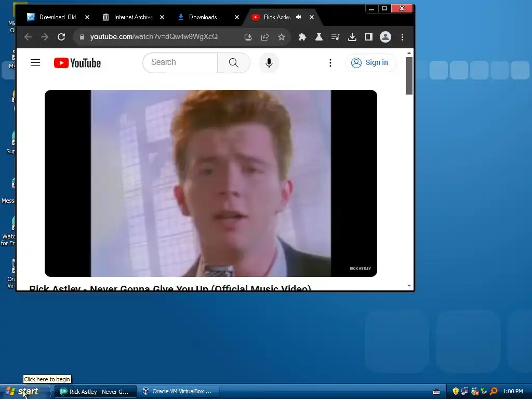Minimize the Chrome browser window
Screen dimensions: 532x399
[371, 8]
